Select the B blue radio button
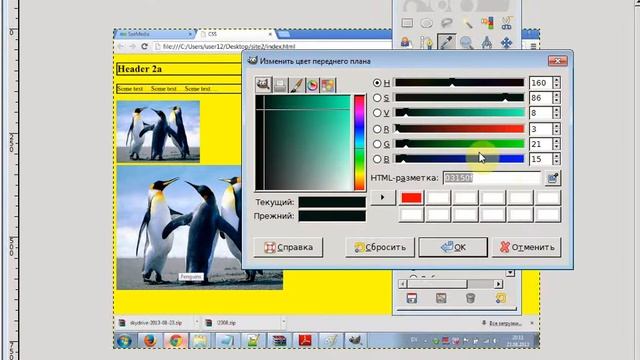The width and height of the screenshot is (640, 360). (x=377, y=159)
